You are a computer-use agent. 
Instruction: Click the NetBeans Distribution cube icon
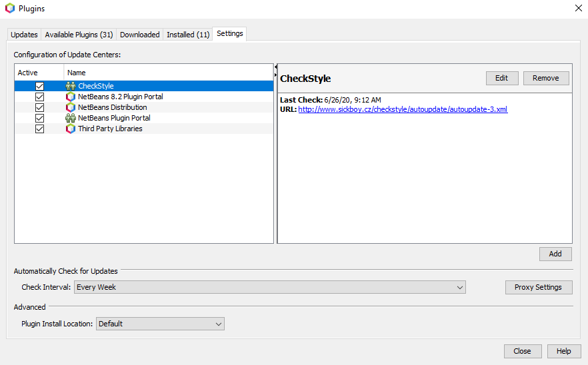coord(71,107)
